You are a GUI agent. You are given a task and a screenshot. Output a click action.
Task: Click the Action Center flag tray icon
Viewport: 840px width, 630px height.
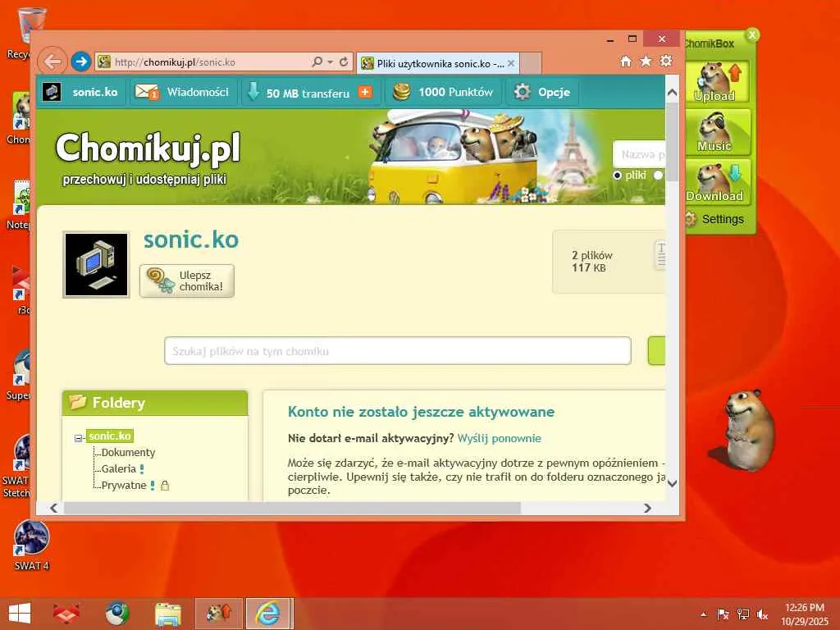click(x=723, y=614)
